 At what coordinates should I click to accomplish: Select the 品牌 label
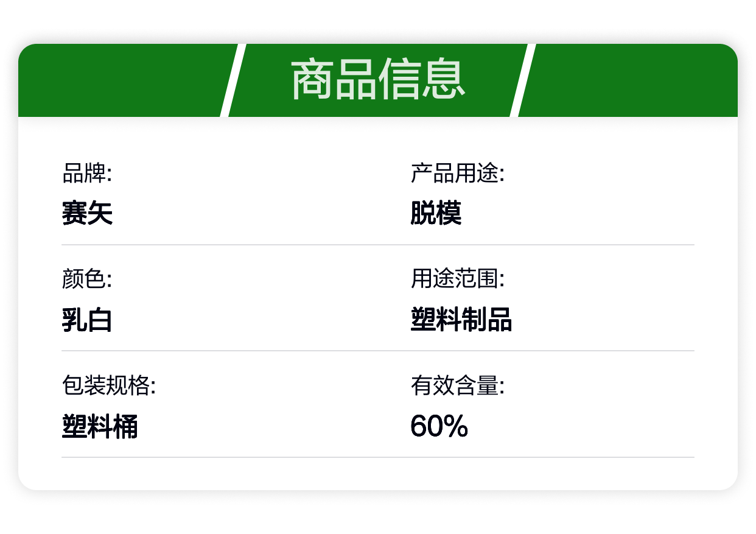87,174
